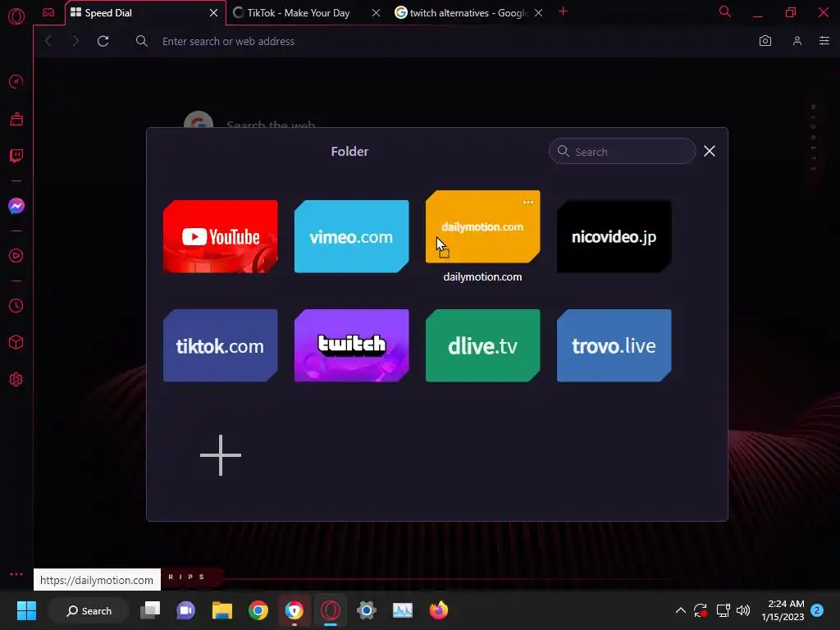This screenshot has width=840, height=630.
Task: Add a site with plus tile
Action: click(220, 455)
